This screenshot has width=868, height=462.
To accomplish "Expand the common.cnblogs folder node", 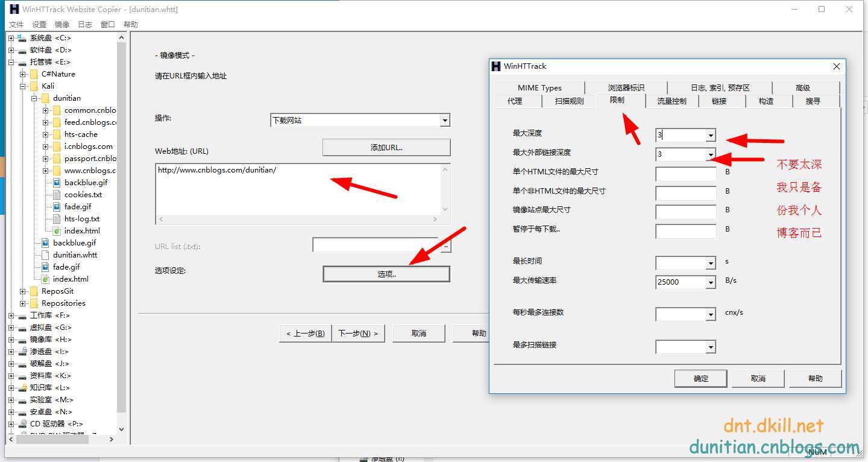I will (x=45, y=110).
